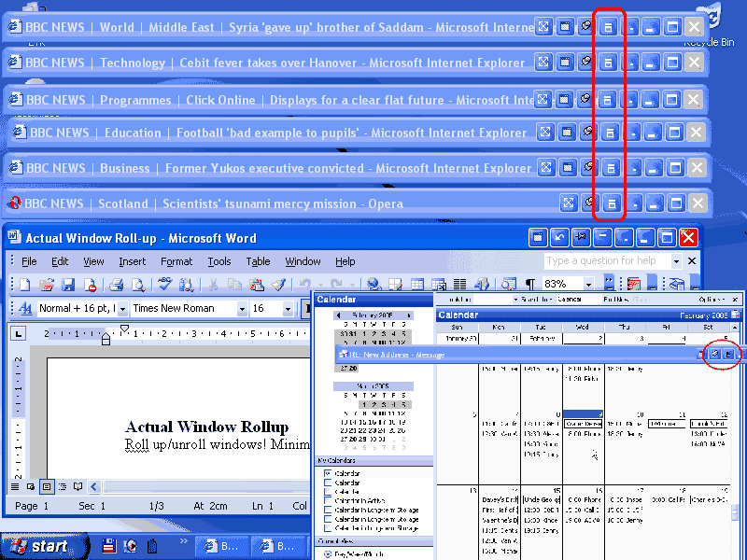
Task: Click the Columns icon in Word toolbar
Action: coord(459,285)
